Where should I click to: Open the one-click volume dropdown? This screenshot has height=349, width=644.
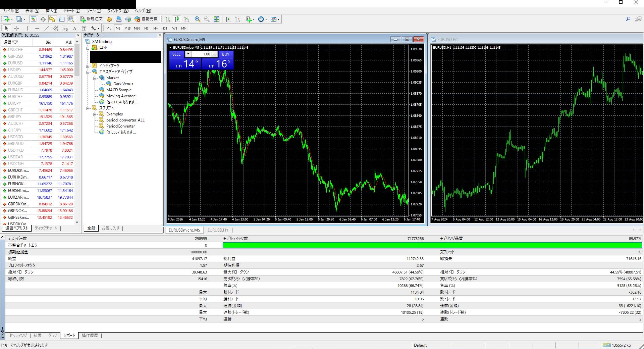[188, 54]
